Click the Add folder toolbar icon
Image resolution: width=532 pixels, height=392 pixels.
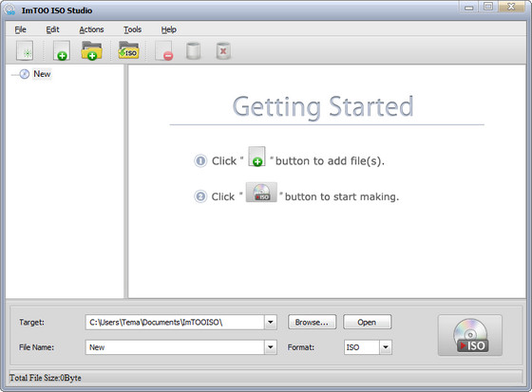91,51
